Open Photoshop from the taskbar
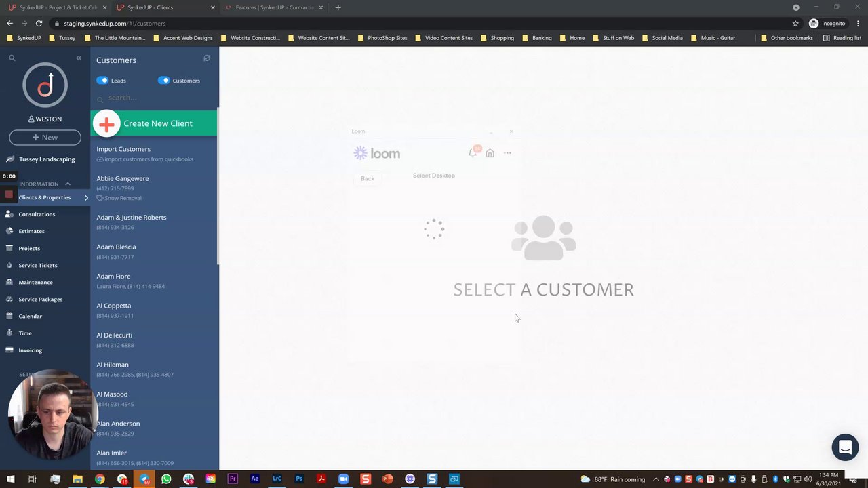This screenshot has width=868, height=488. click(x=299, y=479)
